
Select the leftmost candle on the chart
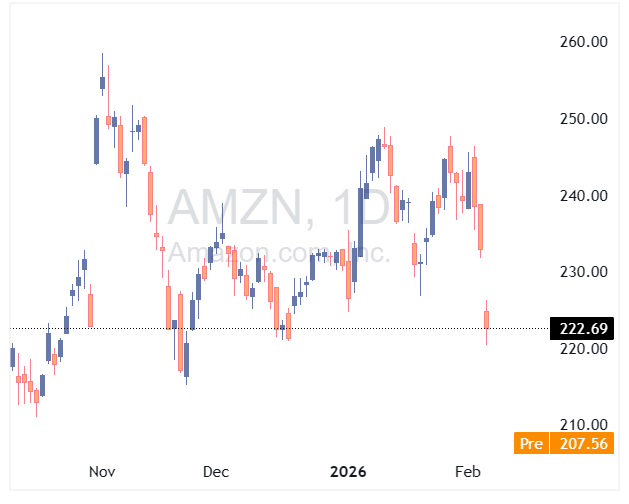pos(12,357)
